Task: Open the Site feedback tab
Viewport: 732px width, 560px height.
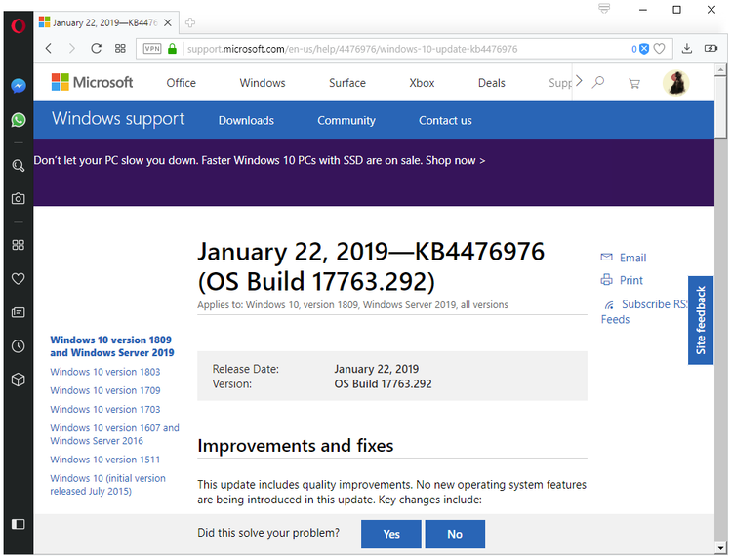Action: [700, 320]
